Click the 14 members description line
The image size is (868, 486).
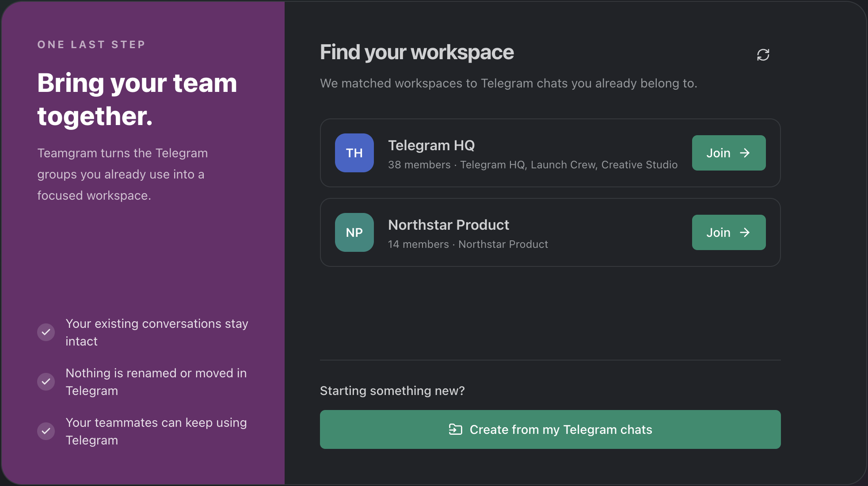pos(468,244)
